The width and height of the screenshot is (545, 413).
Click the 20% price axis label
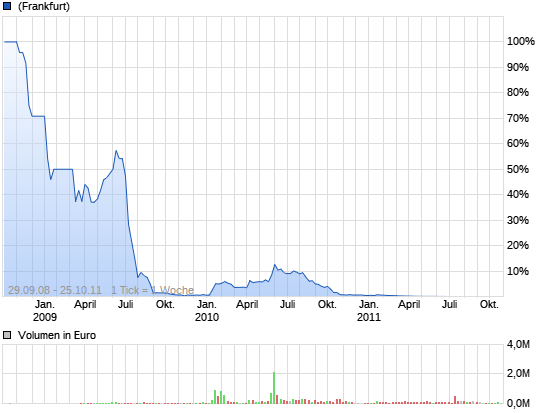[518, 245]
